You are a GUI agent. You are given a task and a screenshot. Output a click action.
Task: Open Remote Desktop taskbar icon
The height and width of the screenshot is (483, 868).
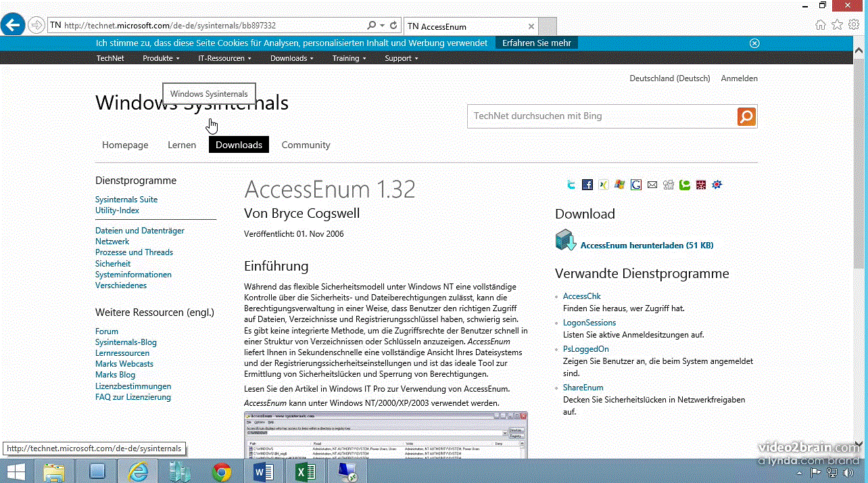pos(349,471)
